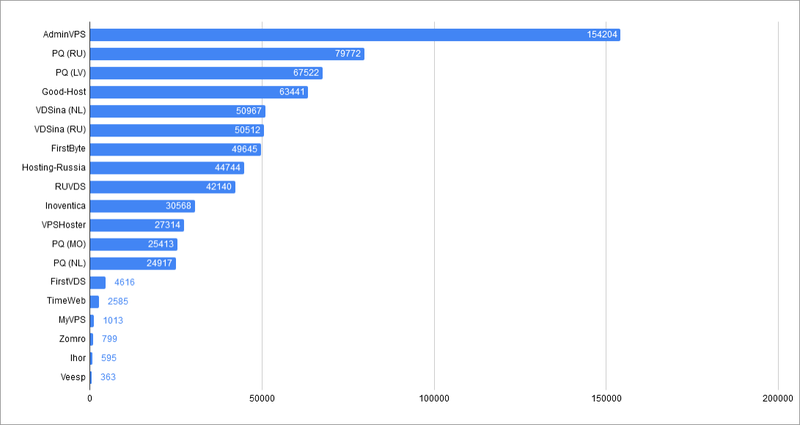Click the 100000 axis tick label
Image resolution: width=800 pixels, height=425 pixels.
coord(434,397)
